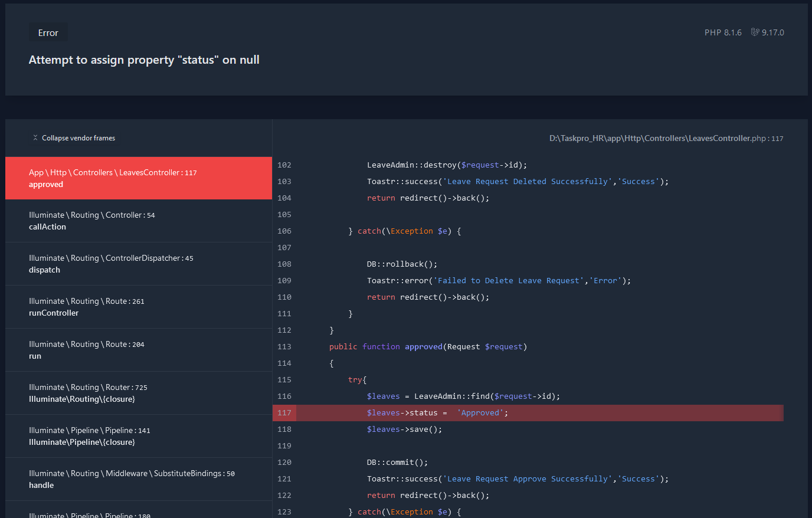Click the highlighted code $leaves->status = 'Approved'

437,413
